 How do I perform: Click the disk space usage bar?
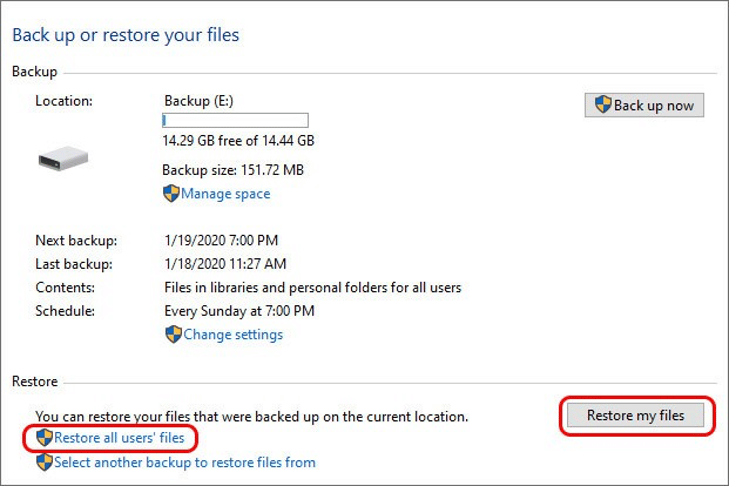pyautogui.click(x=235, y=120)
